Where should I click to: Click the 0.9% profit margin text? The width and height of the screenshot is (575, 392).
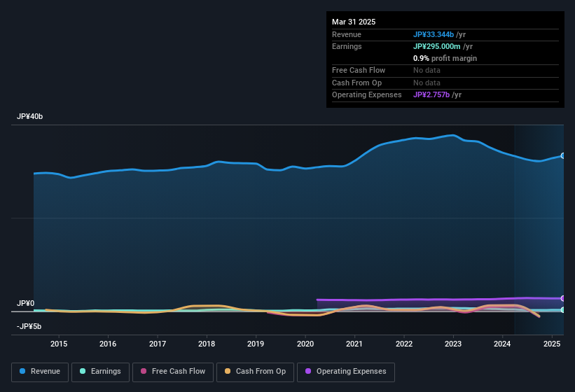445,58
